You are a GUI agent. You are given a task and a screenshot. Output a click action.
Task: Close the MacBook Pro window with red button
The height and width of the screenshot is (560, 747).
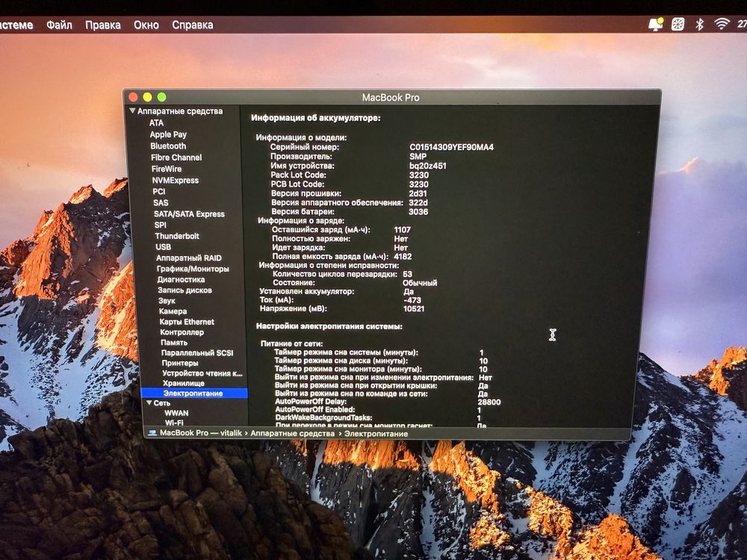point(134,97)
